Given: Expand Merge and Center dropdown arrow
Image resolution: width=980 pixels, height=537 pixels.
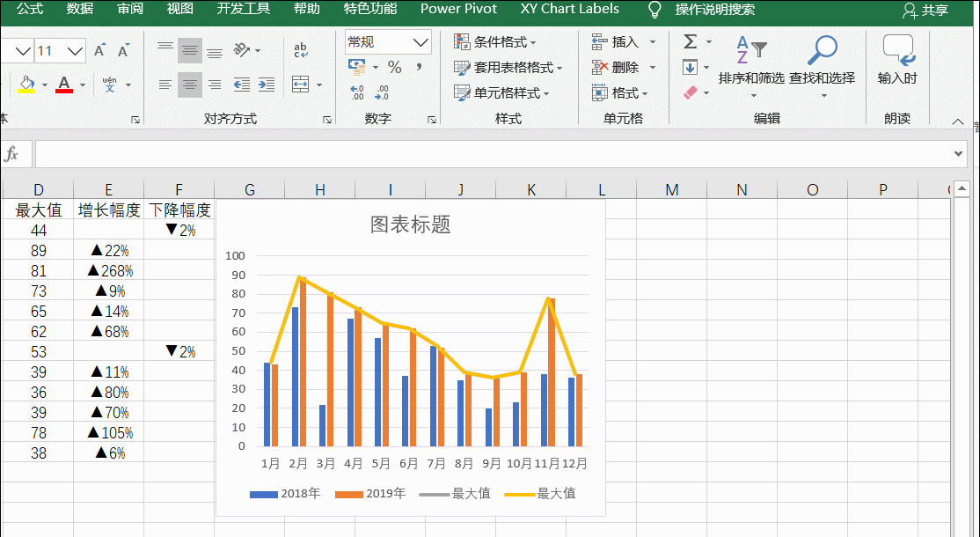Looking at the screenshot, I should (x=318, y=85).
